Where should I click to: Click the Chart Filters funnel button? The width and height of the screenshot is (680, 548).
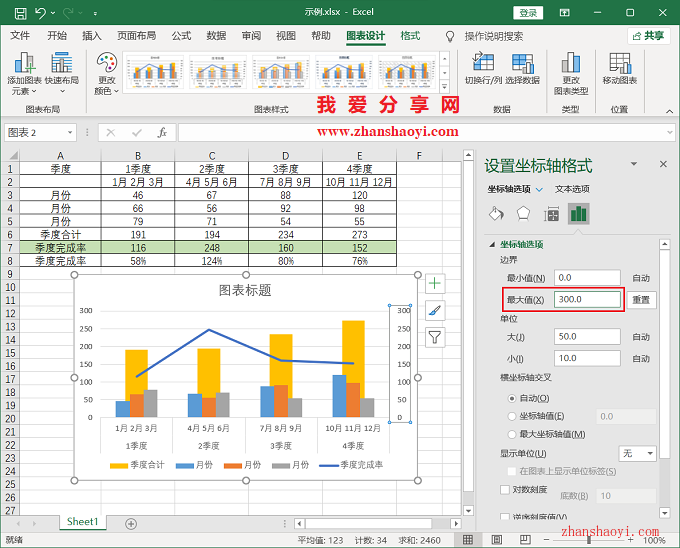coord(435,337)
